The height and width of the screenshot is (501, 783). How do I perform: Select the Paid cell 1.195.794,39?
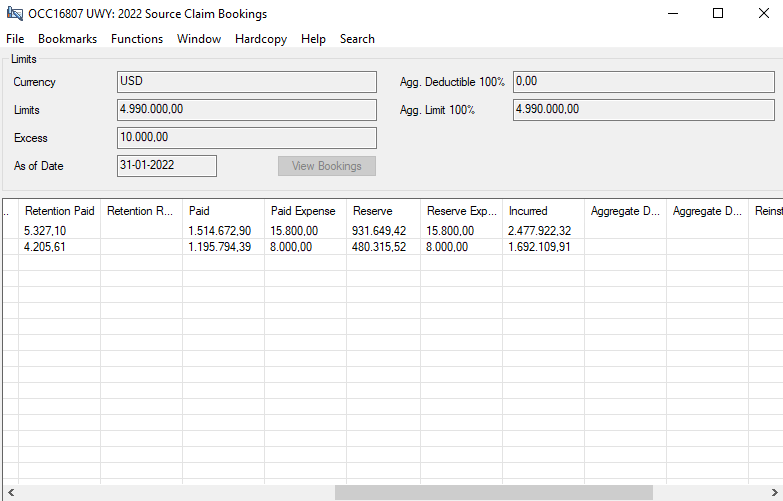[223, 247]
